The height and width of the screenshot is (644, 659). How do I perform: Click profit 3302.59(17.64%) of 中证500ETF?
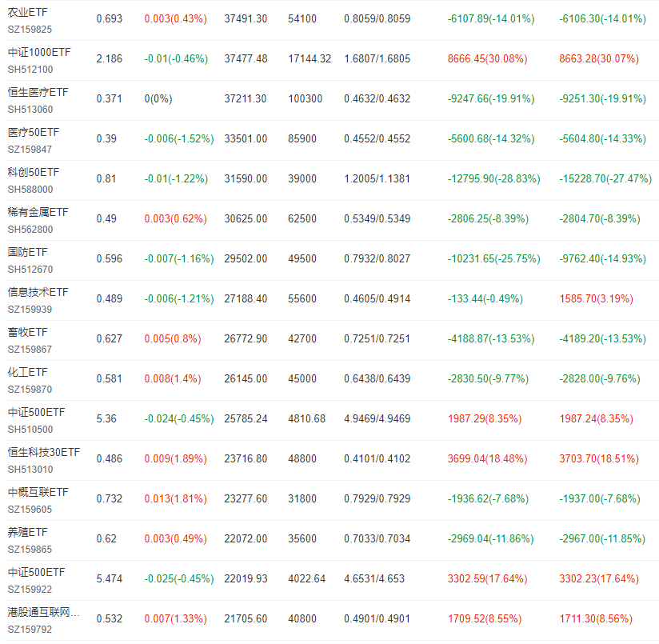[488, 579]
